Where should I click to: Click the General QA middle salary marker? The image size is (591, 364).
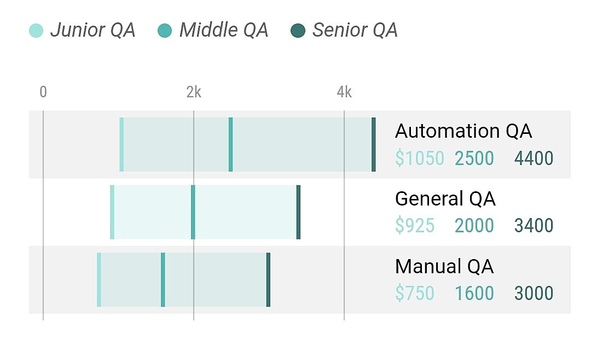(x=193, y=212)
